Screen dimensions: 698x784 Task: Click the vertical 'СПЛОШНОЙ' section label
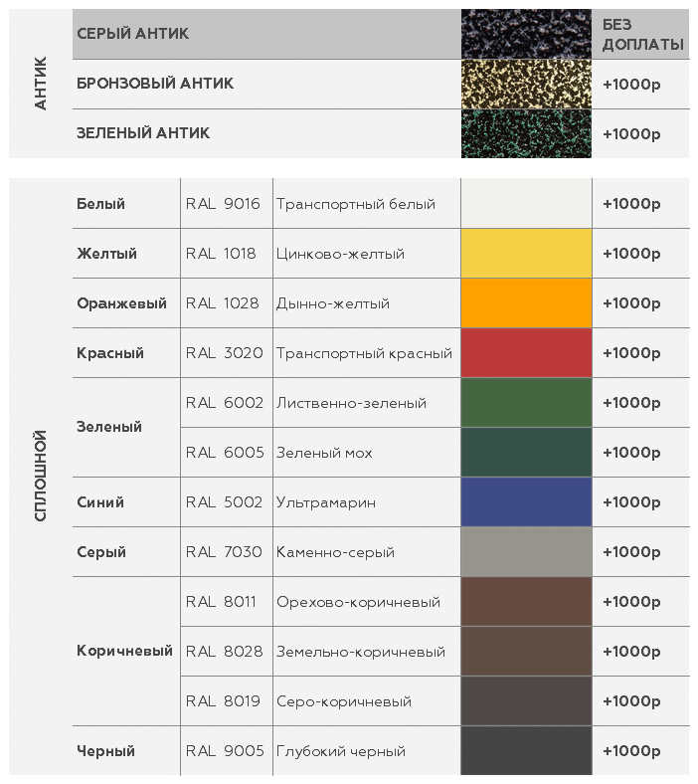point(41,476)
